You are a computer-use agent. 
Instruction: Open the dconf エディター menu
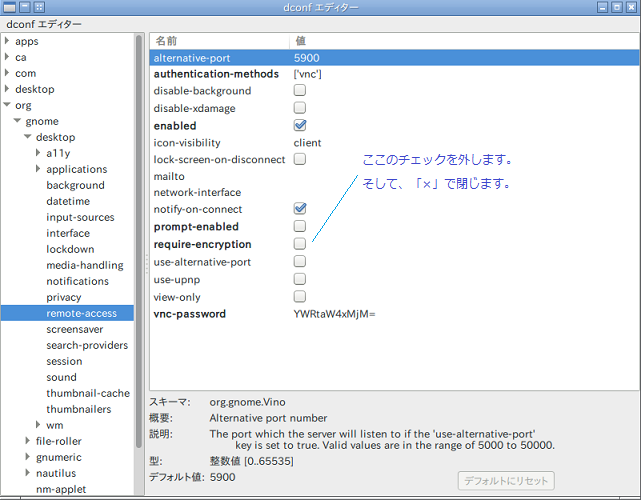pos(44,25)
